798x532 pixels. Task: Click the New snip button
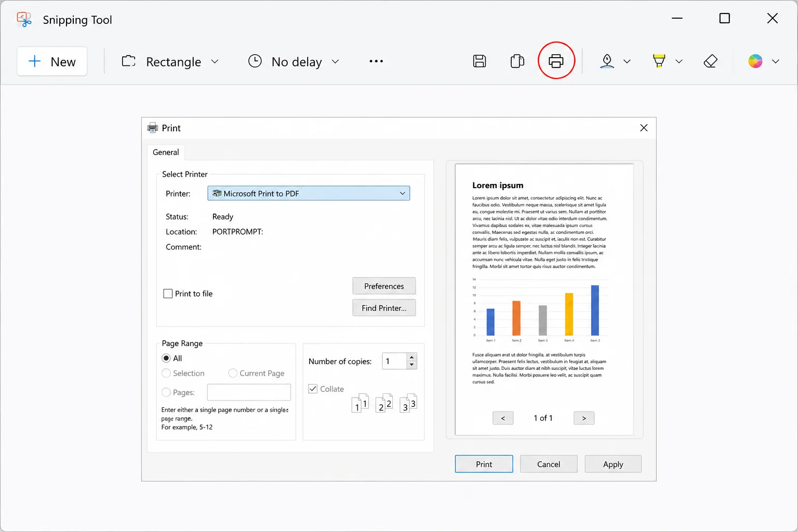pos(52,61)
